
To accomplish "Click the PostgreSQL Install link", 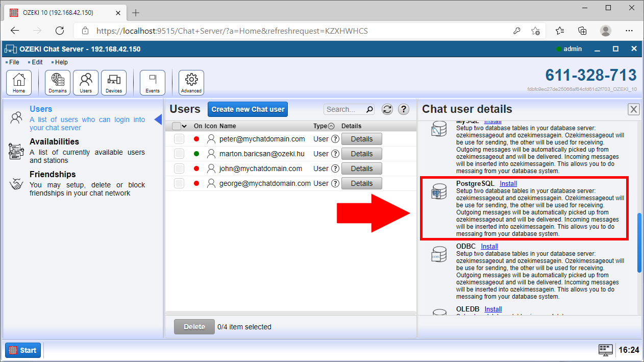I will 508,183.
